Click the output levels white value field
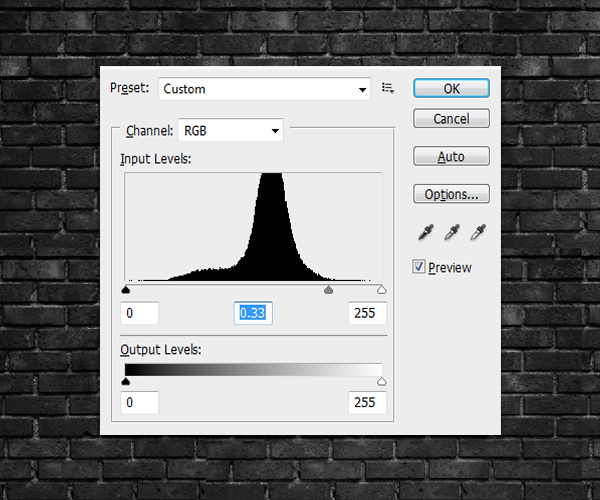The image size is (600, 500). point(367,404)
